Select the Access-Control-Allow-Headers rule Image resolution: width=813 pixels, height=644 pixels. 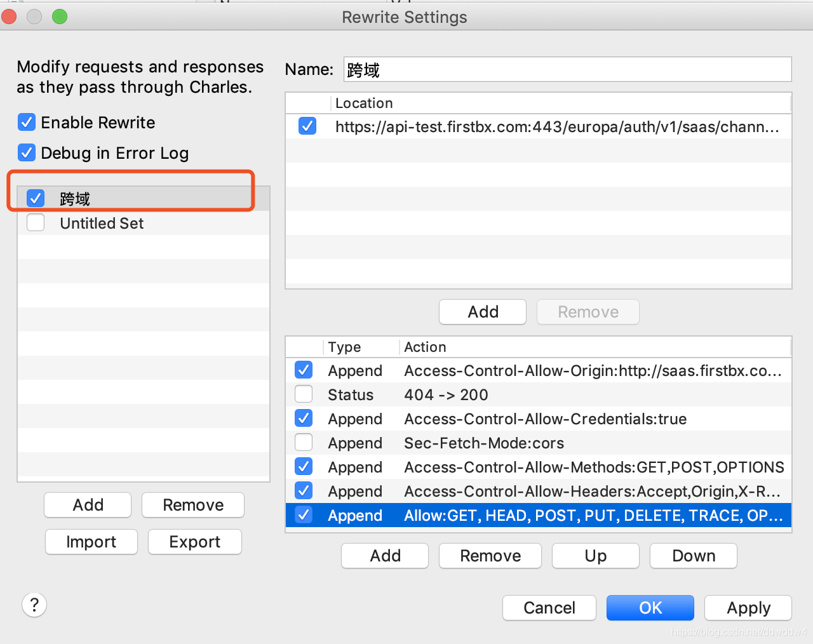pyautogui.click(x=539, y=491)
